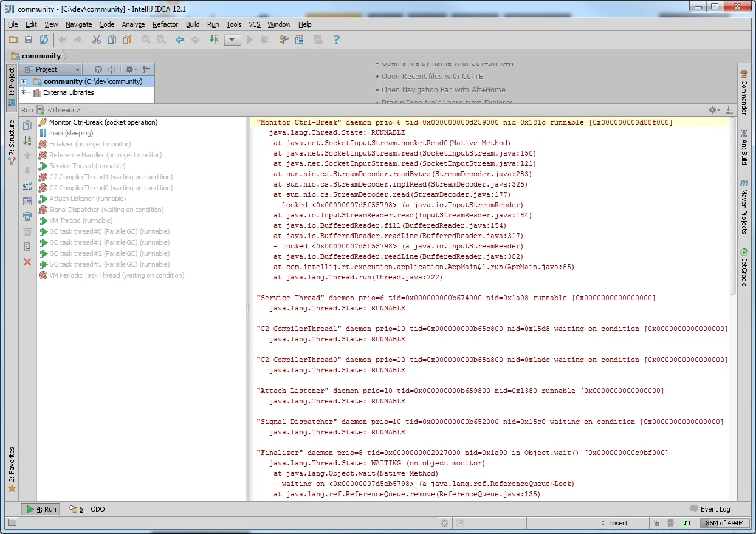The height and width of the screenshot is (534, 756).
Task: Click the thread dump vertical scrollbar
Action: 732,207
